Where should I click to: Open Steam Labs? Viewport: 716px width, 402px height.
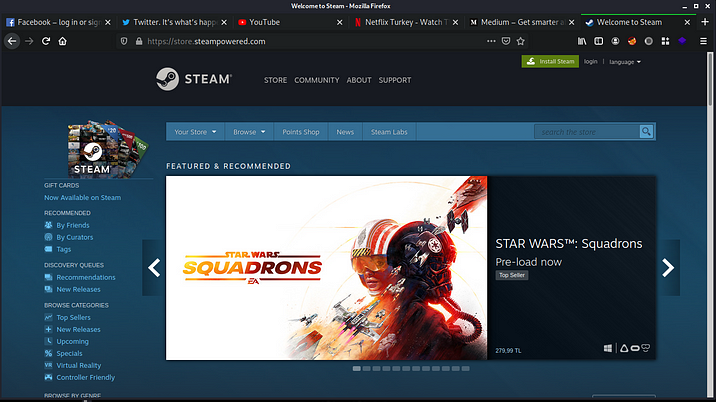389,132
